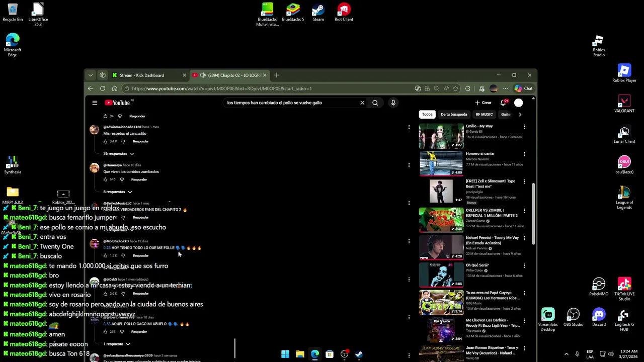Select the Discord desktop icon
The image size is (644, 362).
(x=599, y=317)
